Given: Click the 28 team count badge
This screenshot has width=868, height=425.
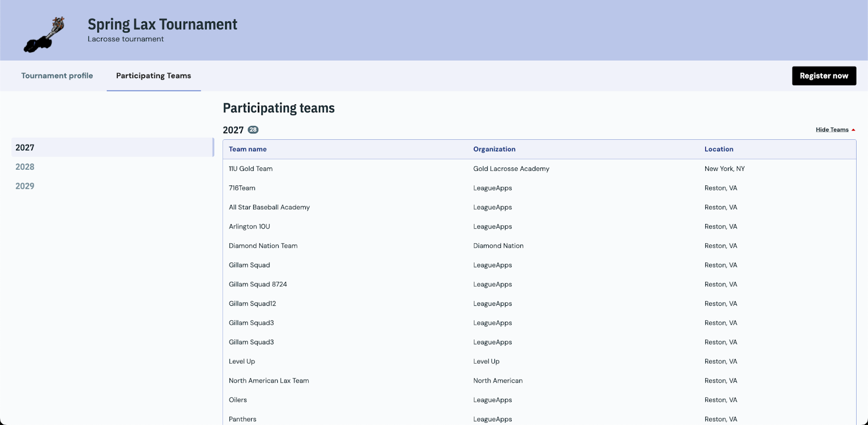Looking at the screenshot, I should click(x=253, y=130).
